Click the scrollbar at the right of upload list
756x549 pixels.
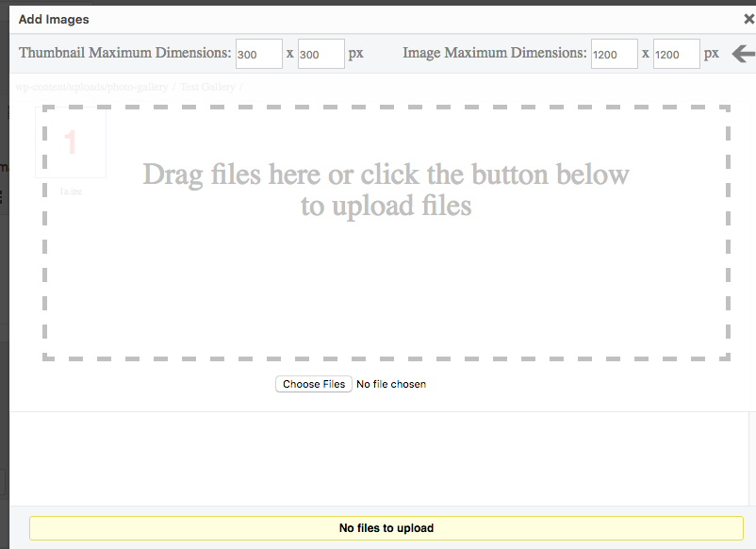(751, 457)
